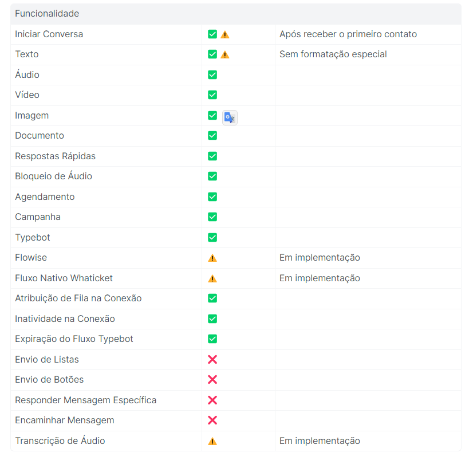This screenshot has width=473, height=476.
Task: Click the Expiração do Fluxo Typebot label
Action: point(74,339)
